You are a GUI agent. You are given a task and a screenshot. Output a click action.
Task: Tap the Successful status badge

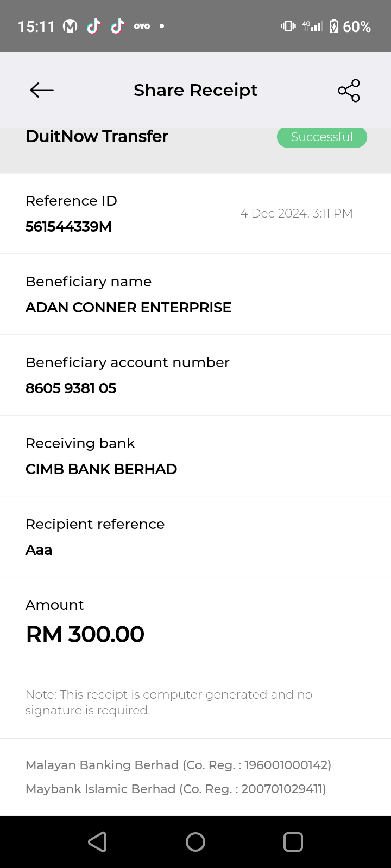tap(321, 137)
